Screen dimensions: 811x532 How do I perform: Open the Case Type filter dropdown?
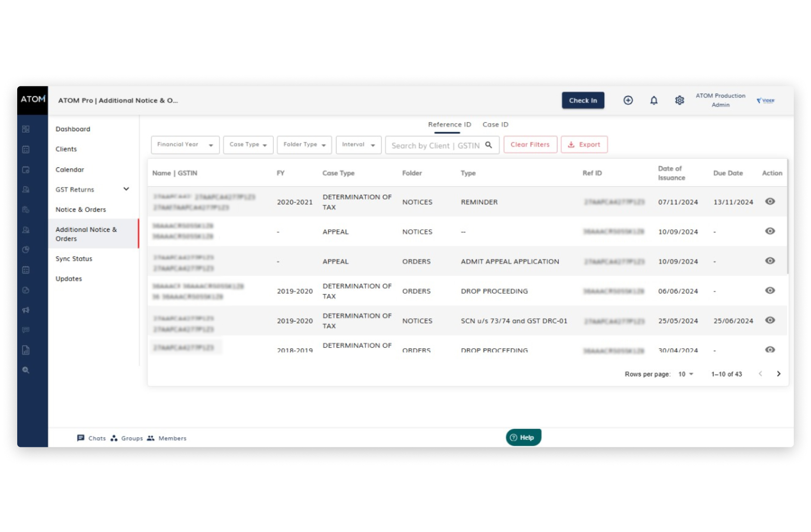pyautogui.click(x=248, y=145)
